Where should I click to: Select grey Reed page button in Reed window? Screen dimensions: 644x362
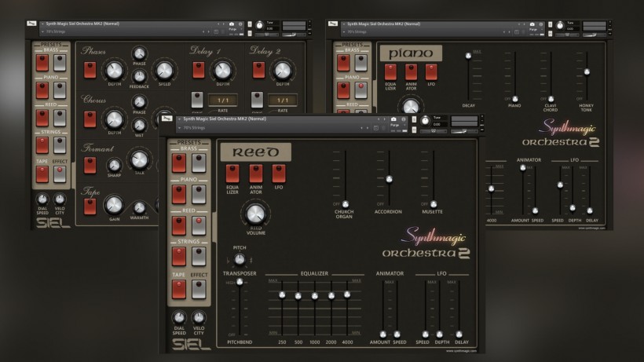coord(199,225)
